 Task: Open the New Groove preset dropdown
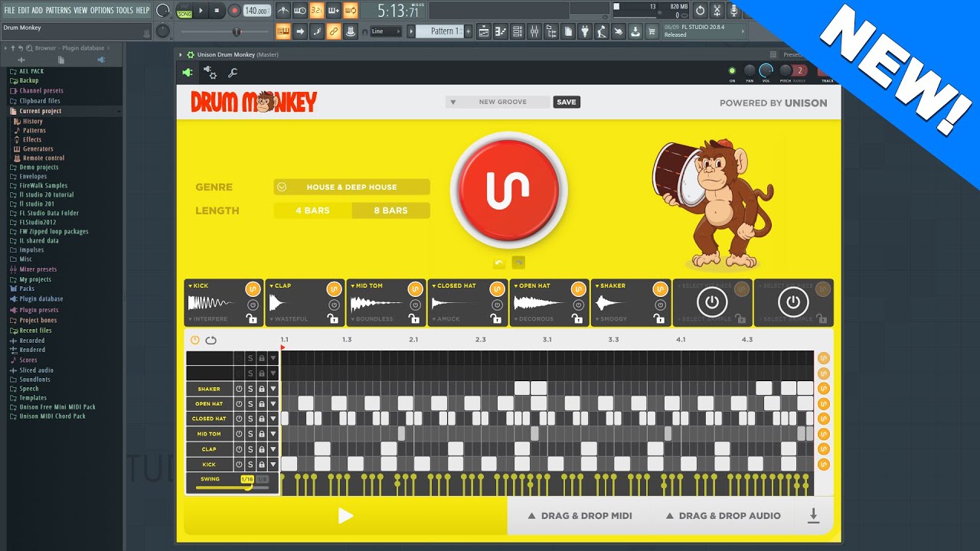tap(498, 102)
